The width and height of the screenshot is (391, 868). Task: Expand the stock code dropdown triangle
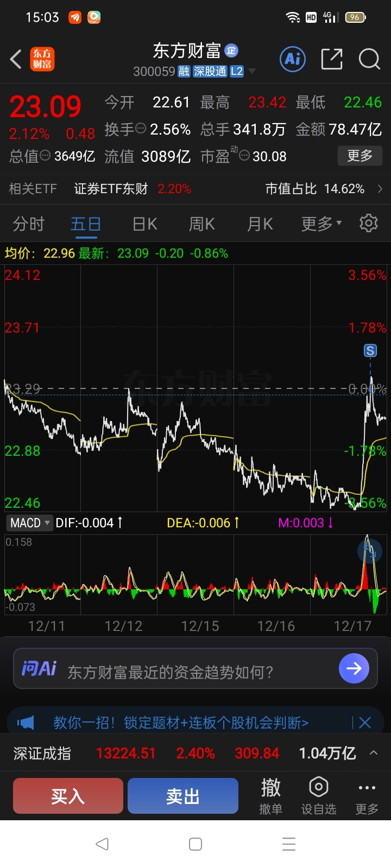point(251,72)
